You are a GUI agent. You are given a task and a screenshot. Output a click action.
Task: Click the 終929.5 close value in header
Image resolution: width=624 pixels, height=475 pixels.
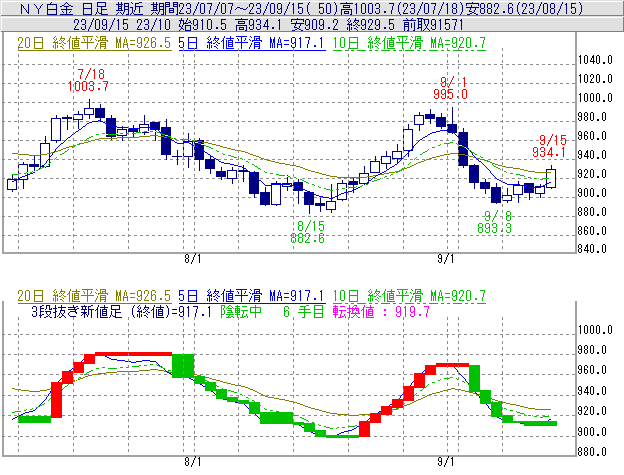pyautogui.click(x=371, y=25)
